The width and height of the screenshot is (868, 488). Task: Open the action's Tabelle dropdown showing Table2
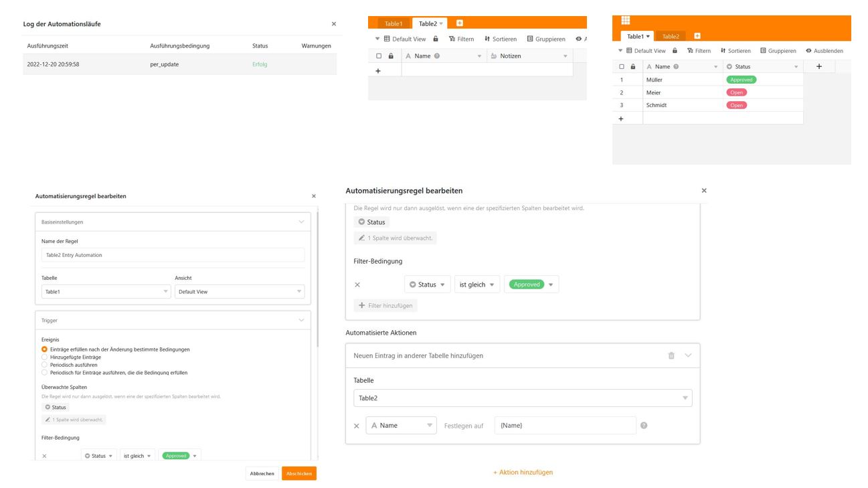pos(522,398)
